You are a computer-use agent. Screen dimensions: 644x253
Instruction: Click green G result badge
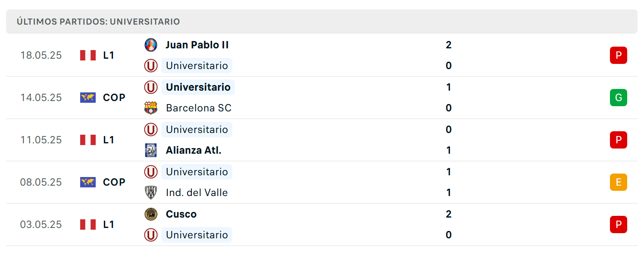click(619, 98)
